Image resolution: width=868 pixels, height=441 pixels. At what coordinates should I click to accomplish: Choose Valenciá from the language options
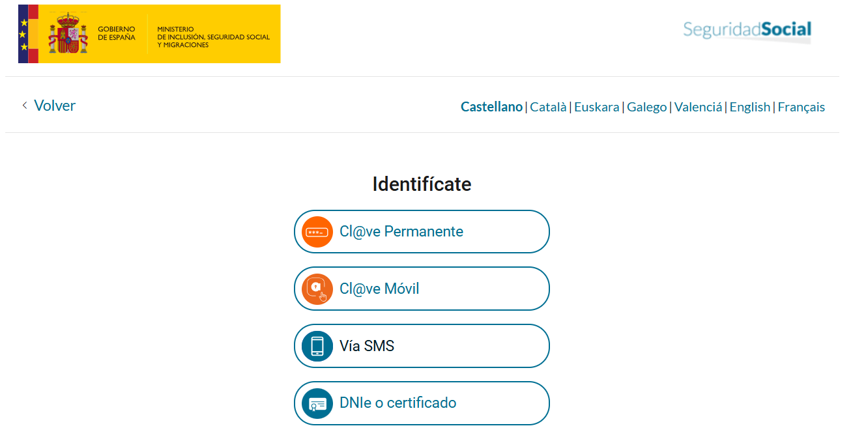698,107
